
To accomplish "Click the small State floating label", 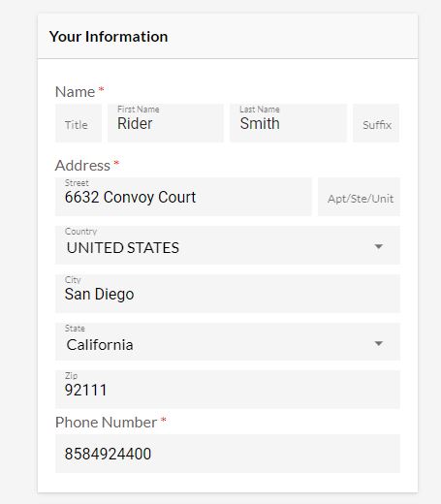I will click(x=75, y=329).
